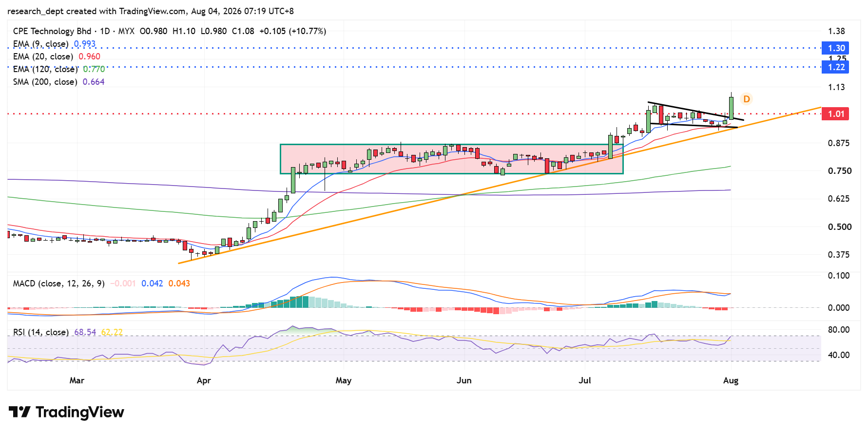Click the low value L0.980
Viewport: 868px width, 434px height.
click(213, 31)
